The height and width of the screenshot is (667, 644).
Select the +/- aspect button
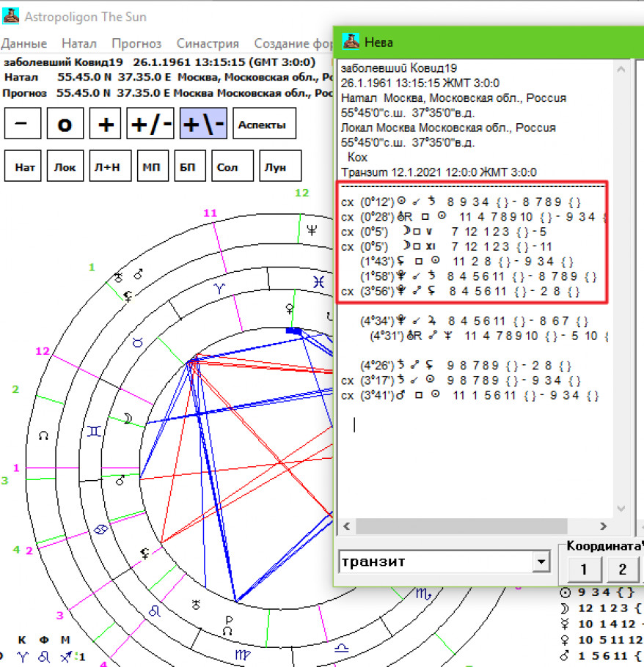[150, 123]
